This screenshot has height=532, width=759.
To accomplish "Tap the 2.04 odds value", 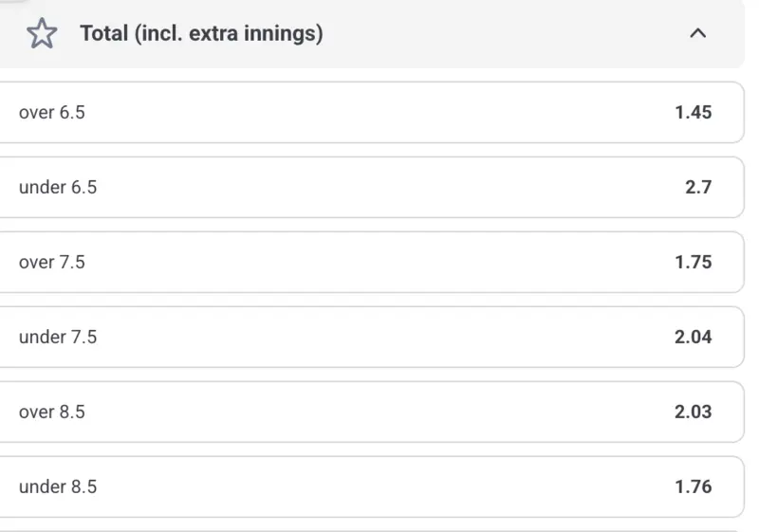I will click(693, 337).
